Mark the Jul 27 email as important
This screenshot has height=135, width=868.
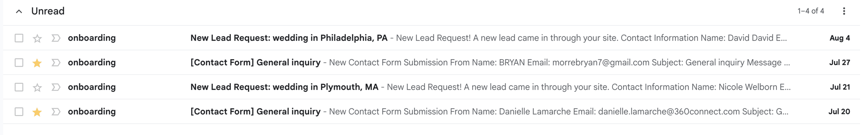pyautogui.click(x=56, y=63)
